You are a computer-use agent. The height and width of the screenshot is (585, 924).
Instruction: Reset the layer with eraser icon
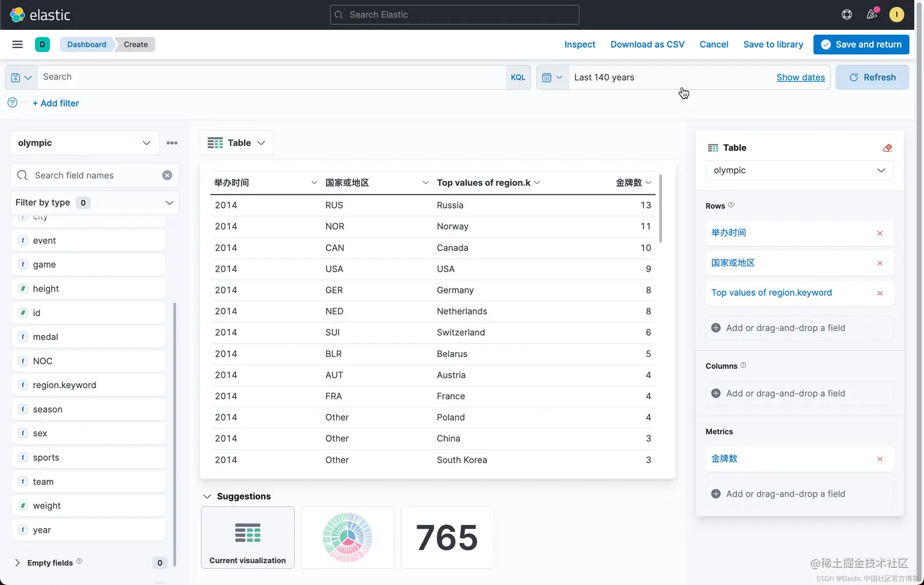point(887,148)
